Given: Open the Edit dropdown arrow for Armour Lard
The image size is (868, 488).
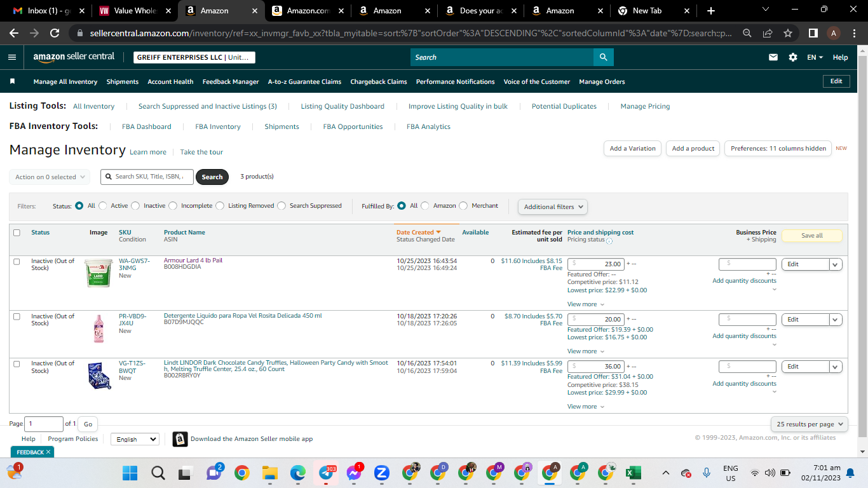Looking at the screenshot, I should click(836, 264).
